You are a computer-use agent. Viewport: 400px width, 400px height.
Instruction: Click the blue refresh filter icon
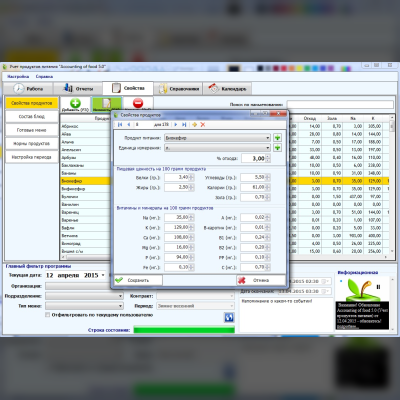(229, 317)
